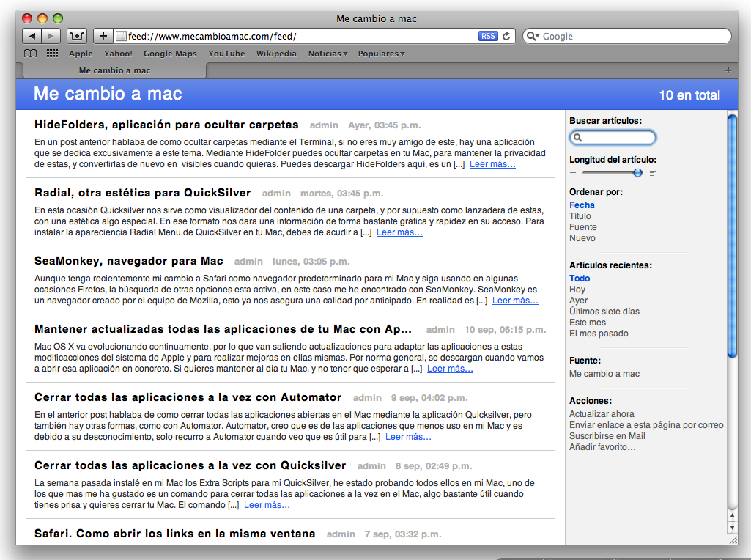This screenshot has width=751, height=560.
Task: Select source Me cambio a mac in sidebar
Action: (x=604, y=374)
